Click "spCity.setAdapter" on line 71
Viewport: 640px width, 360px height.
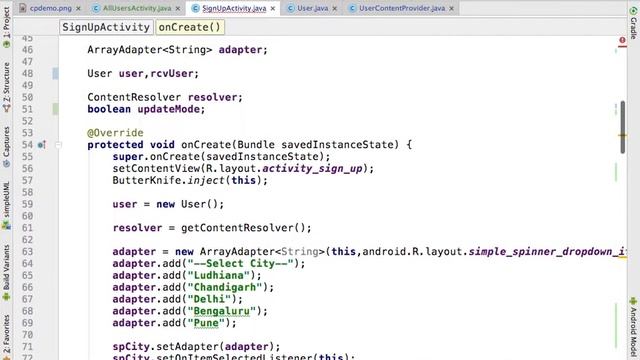coord(166,347)
